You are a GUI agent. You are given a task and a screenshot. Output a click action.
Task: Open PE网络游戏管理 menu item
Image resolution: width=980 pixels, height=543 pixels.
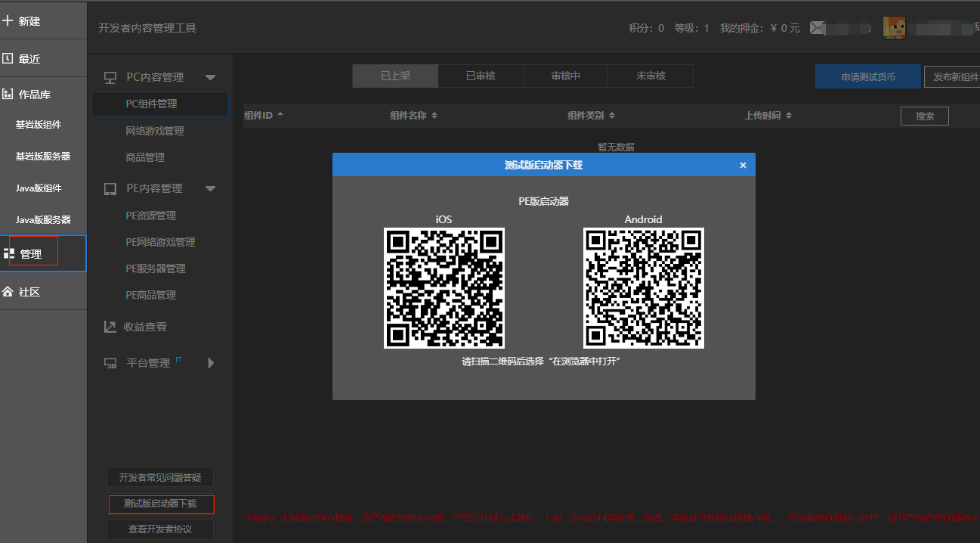[160, 242]
